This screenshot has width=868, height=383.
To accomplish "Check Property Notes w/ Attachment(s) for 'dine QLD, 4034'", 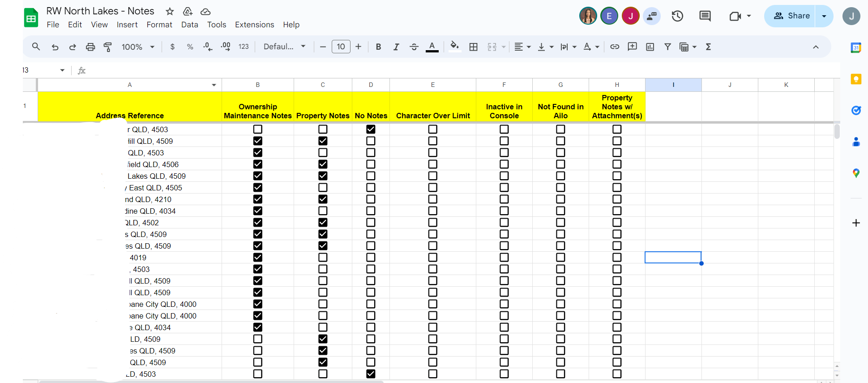I will click(617, 211).
